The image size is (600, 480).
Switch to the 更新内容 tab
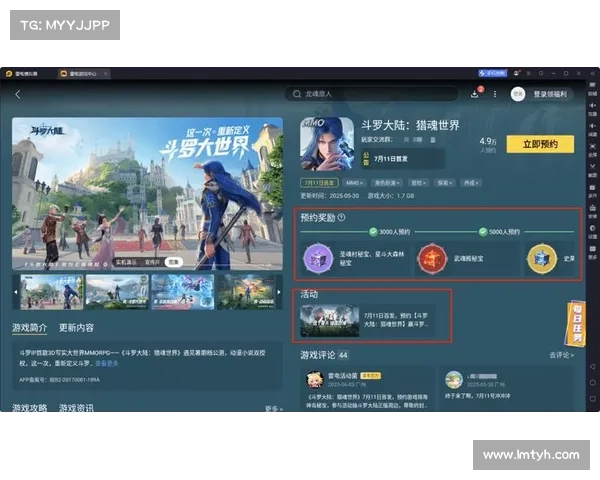click(x=76, y=327)
